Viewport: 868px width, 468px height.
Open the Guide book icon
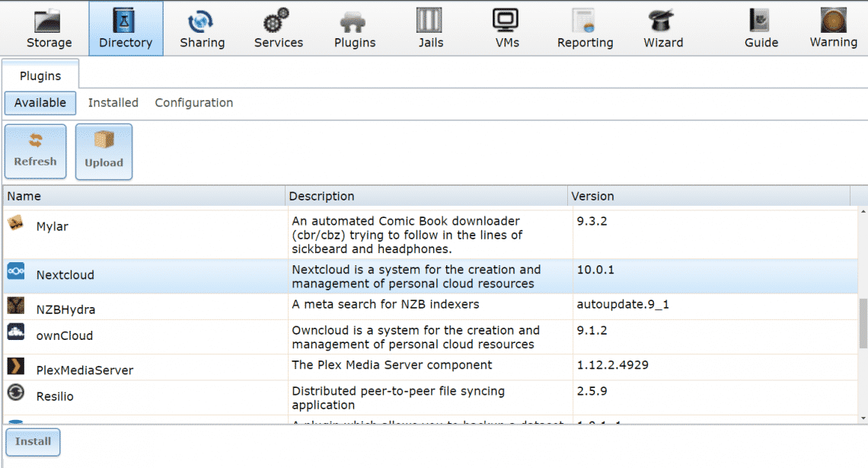pos(760,21)
